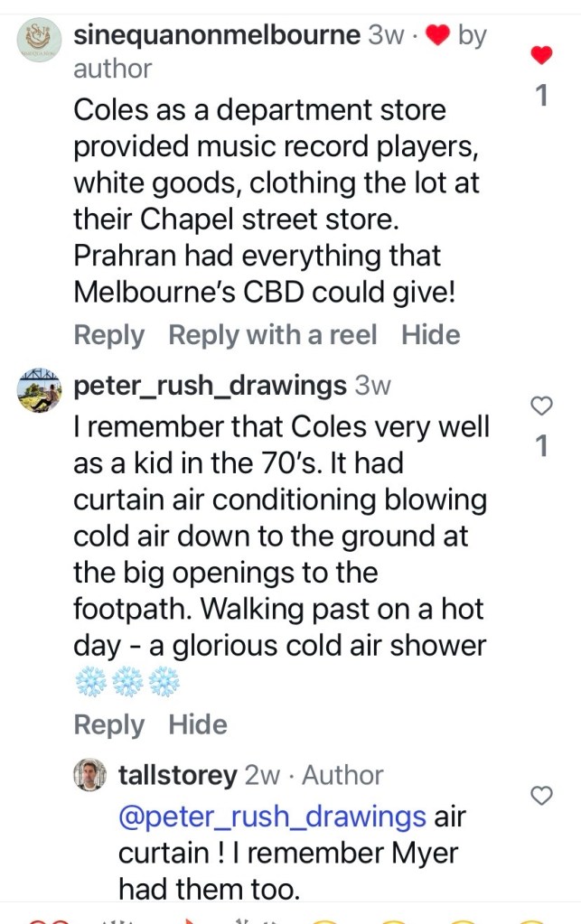The image size is (581, 924).
Task: Tap sinequanonmelbourne's comment text about Chapel street
Action: [x=277, y=219]
